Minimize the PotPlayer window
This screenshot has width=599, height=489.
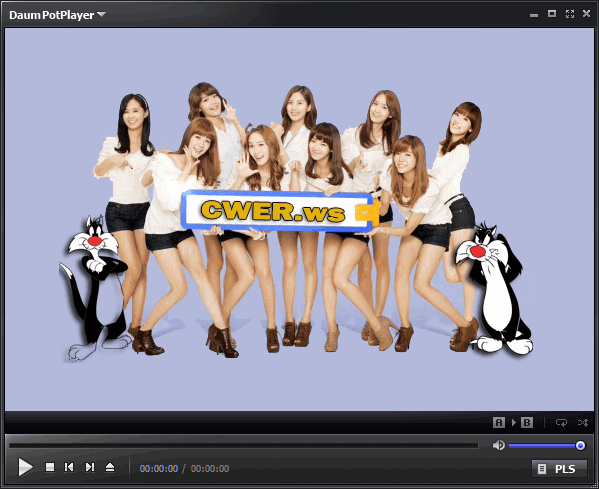(x=534, y=15)
